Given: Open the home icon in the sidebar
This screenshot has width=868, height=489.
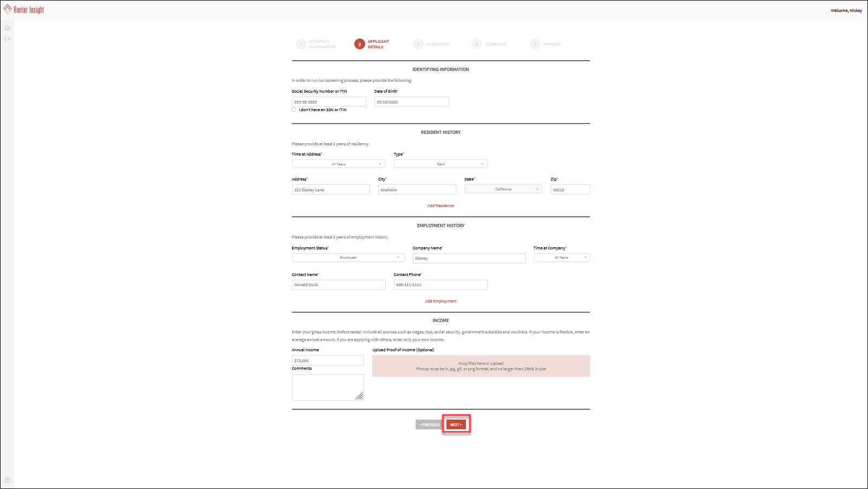Looking at the screenshot, I should click(8, 28).
